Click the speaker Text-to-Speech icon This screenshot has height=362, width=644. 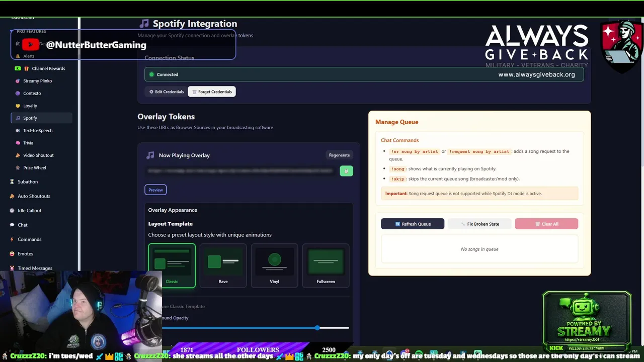pyautogui.click(x=18, y=131)
